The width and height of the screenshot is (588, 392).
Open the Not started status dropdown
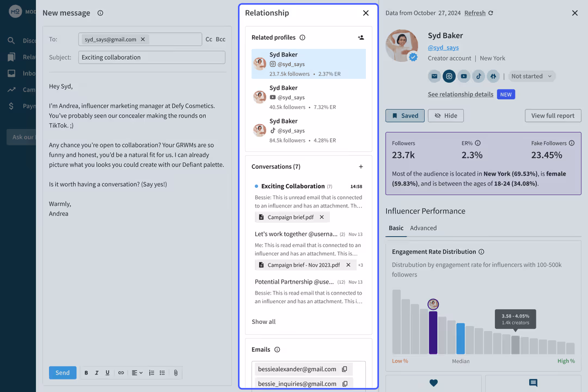click(532, 76)
